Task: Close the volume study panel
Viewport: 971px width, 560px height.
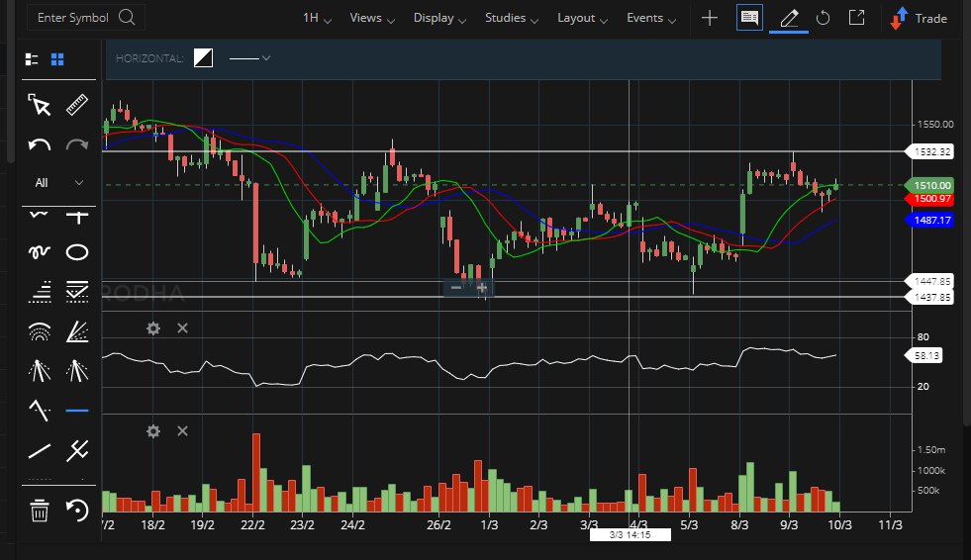Action: click(x=182, y=431)
